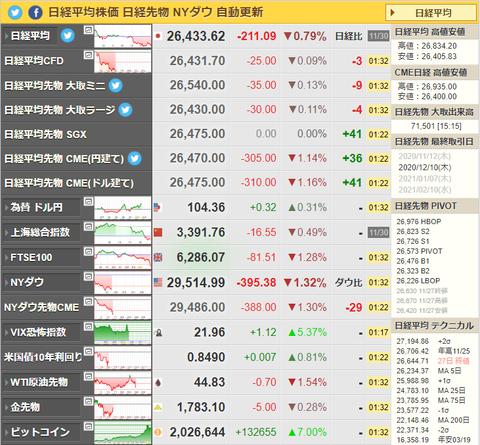Click the NYダウ price 29,514.99
This screenshot has height=445, width=480.
coord(196,283)
